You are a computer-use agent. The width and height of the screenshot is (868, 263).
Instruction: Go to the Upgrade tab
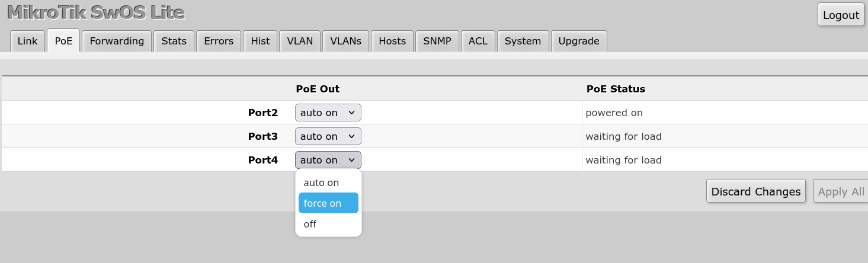tap(579, 41)
